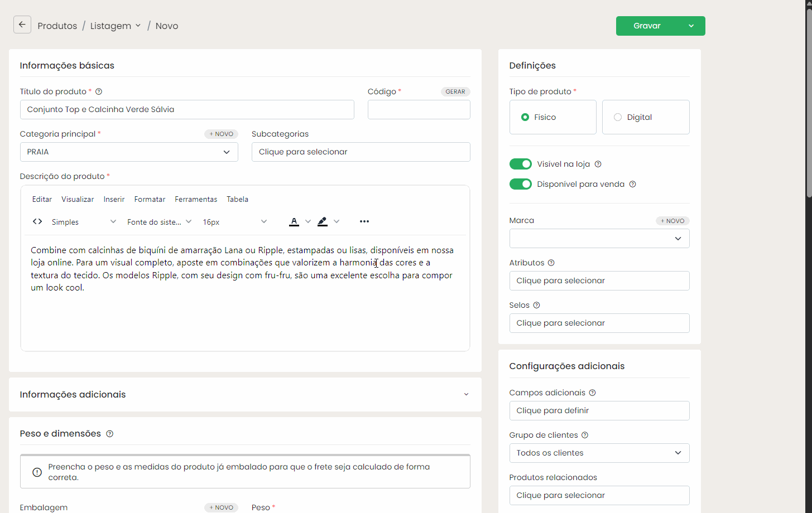This screenshot has width=812, height=513.
Task: Click help icon beside Visível na loja
Action: click(x=598, y=164)
